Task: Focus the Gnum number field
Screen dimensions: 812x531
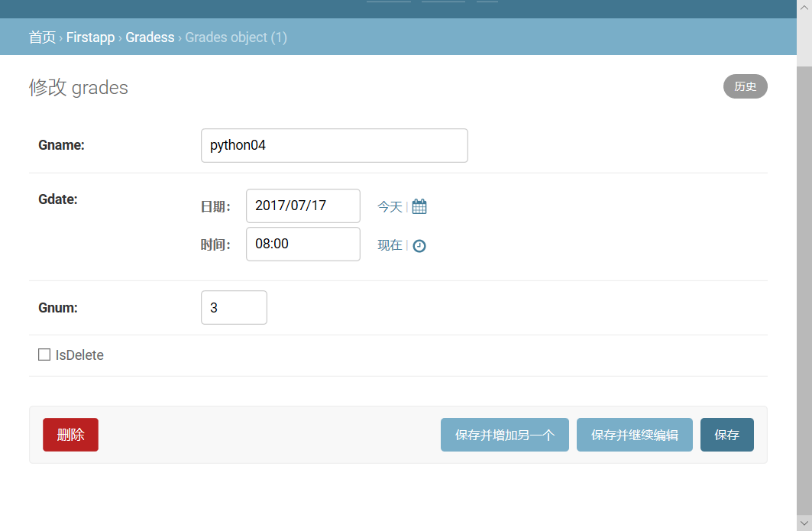Action: [x=234, y=308]
